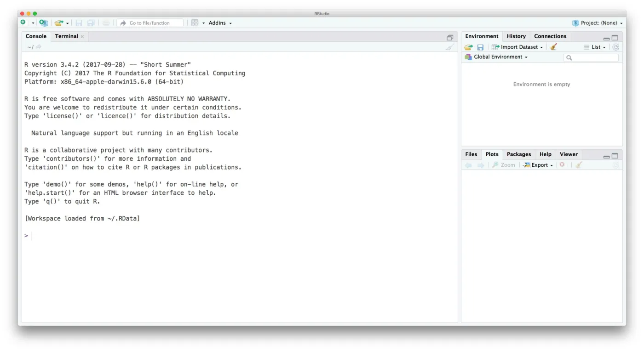Focus the Go to file/function field
The width and height of the screenshot is (644, 351).
pos(150,23)
